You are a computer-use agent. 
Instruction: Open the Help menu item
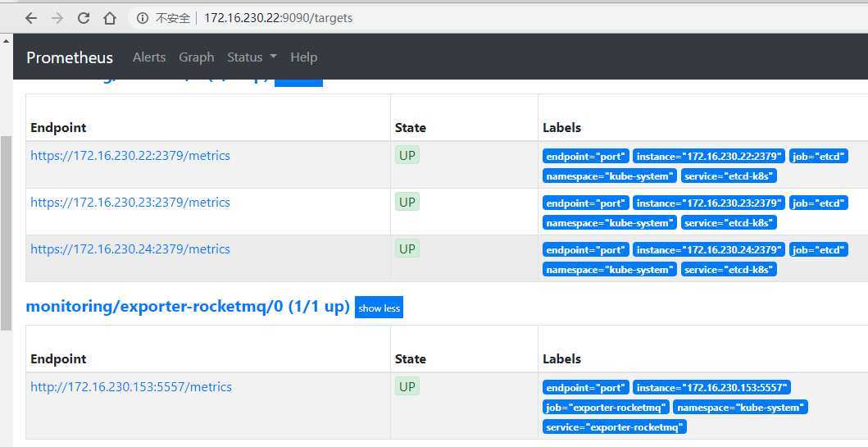(304, 57)
